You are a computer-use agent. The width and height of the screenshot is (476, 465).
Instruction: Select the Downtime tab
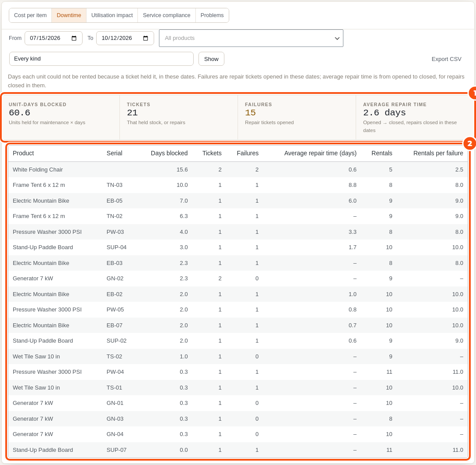point(69,15)
